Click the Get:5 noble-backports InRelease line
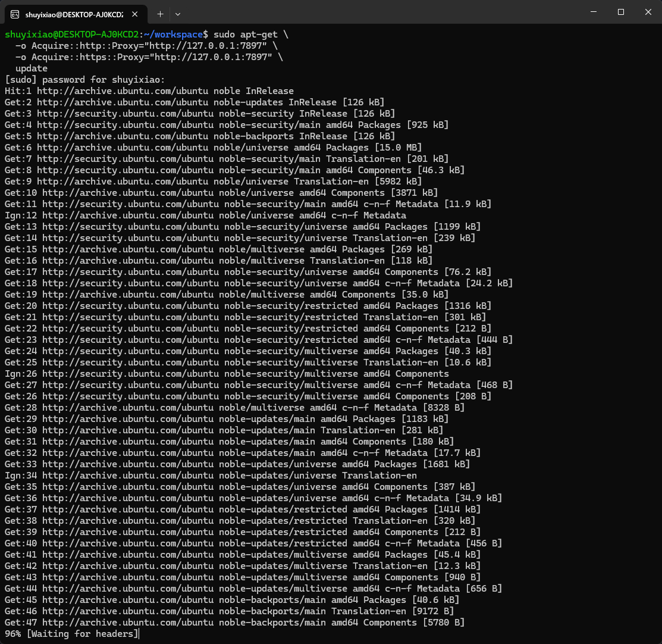Viewport: 662px width, 644px height. (x=200, y=136)
